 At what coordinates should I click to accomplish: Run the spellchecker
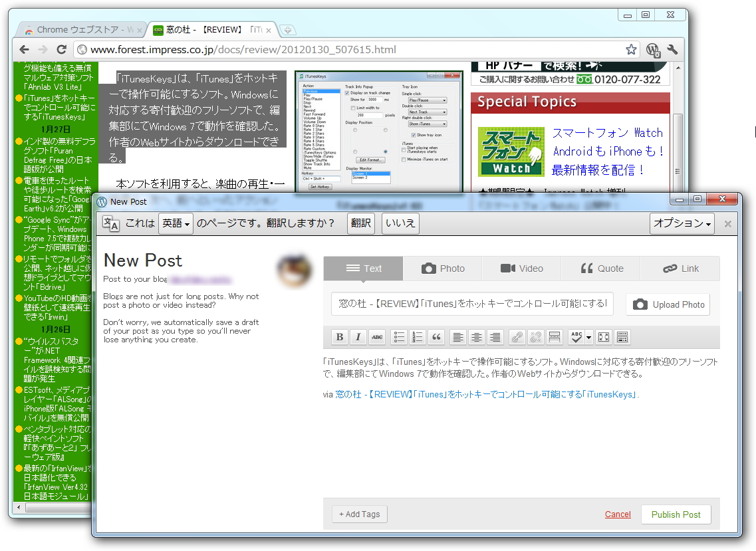click(576, 337)
